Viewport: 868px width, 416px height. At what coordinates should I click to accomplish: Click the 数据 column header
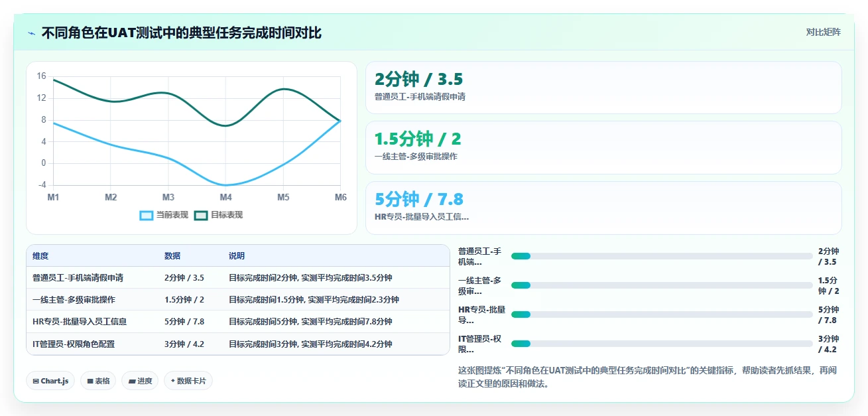tap(172, 256)
